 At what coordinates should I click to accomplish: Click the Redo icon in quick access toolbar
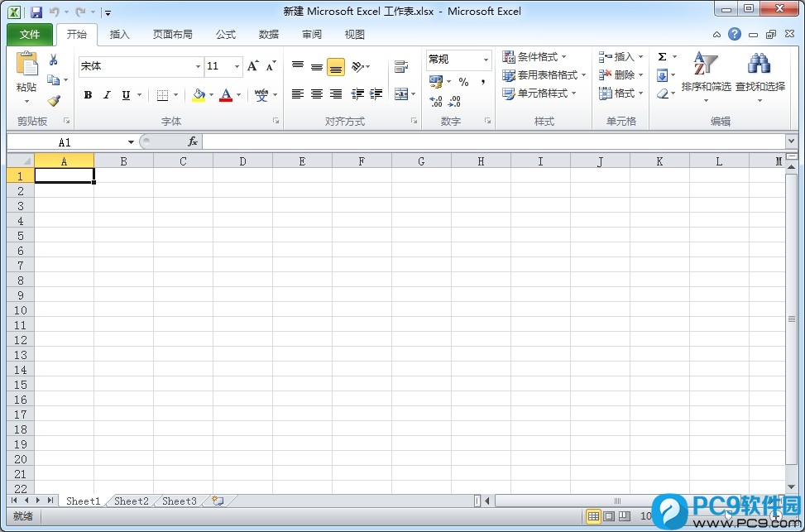80,12
